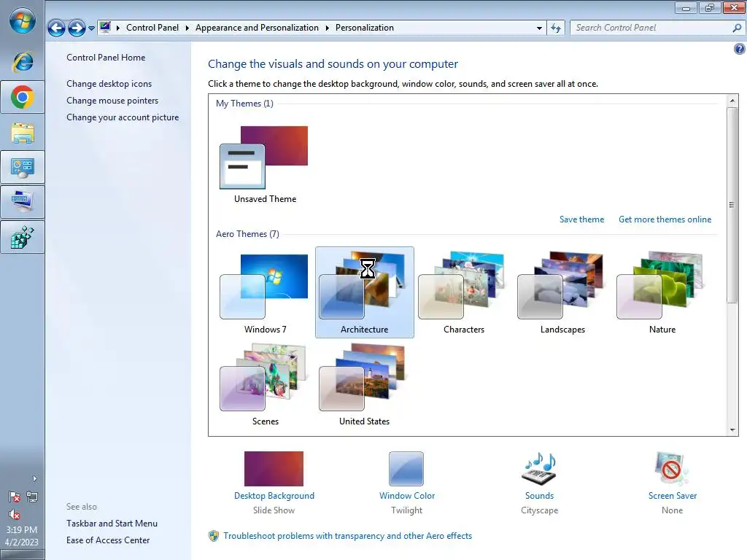
Task: Go back with the Back arrow button
Action: tap(56, 28)
